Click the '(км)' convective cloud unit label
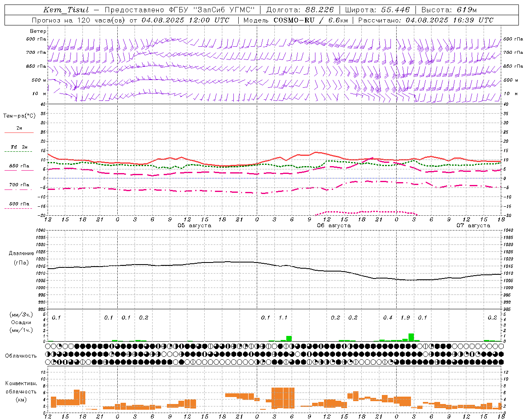 [21, 399]
